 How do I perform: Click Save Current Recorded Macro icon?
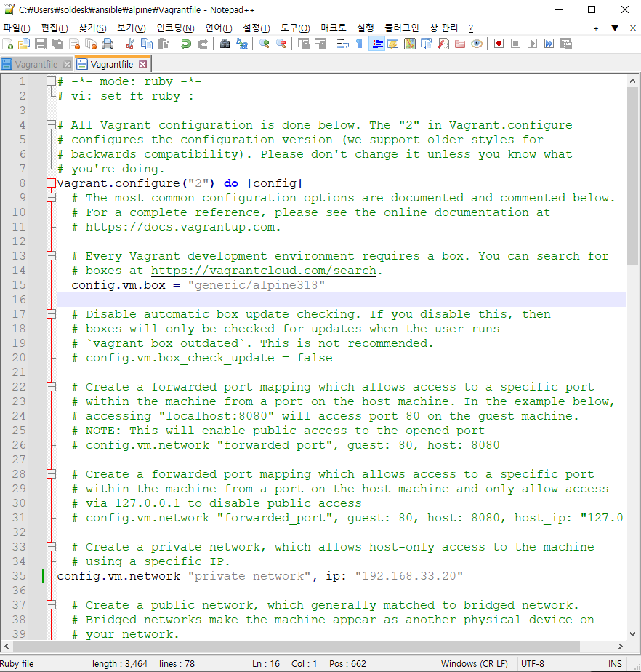coord(566,44)
